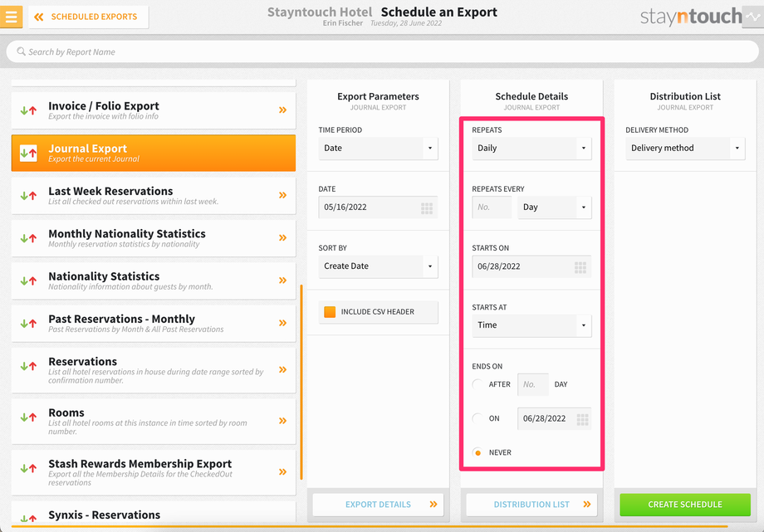Open the Delivery Method dropdown

point(685,148)
